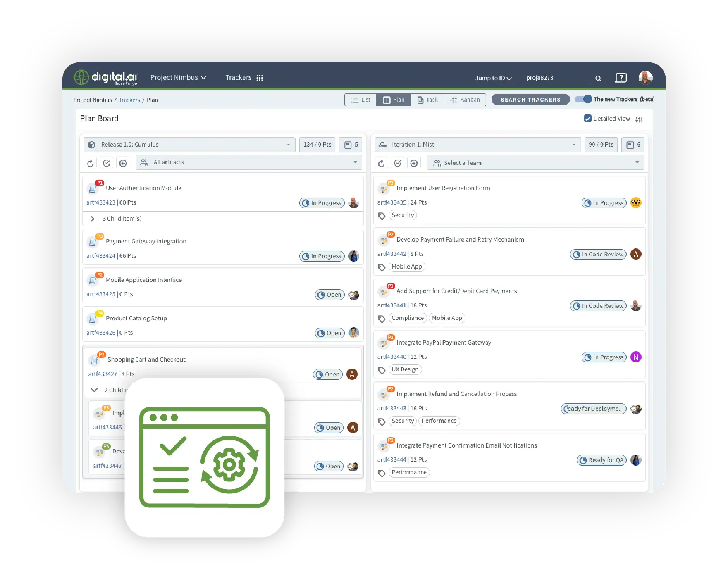Toggle the new Trackers beta switch
The width and height of the screenshot is (728, 569).
point(584,99)
